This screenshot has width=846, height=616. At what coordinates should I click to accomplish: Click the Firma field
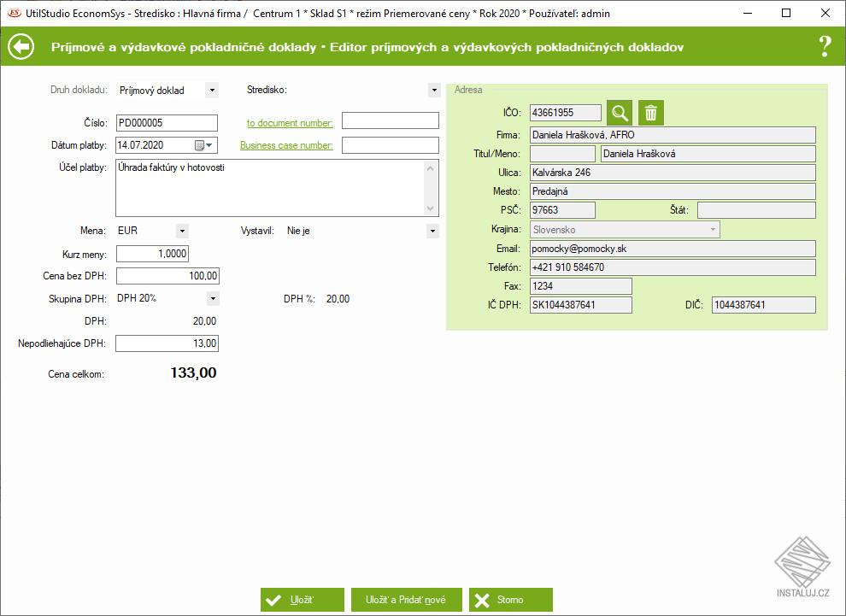point(673,135)
